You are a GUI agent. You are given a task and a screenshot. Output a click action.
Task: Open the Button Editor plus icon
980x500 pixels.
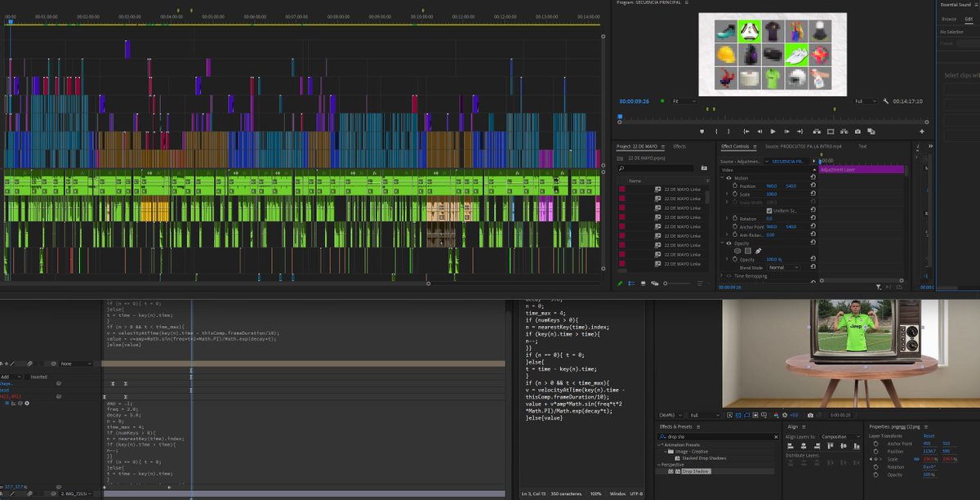(x=922, y=132)
